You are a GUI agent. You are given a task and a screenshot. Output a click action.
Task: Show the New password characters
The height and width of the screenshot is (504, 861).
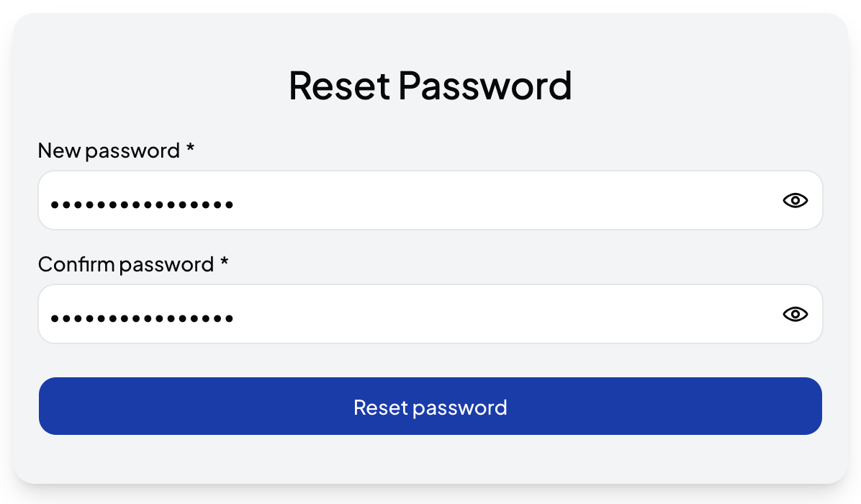pyautogui.click(x=795, y=201)
